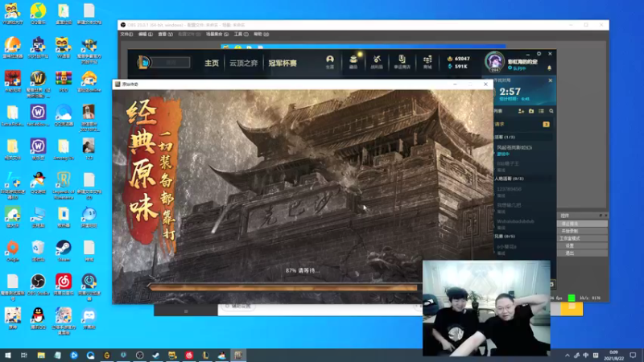Screen dimensions: 644x362
Task: Open NetEase Cloud Music red desktop icon
Action: [64, 285]
